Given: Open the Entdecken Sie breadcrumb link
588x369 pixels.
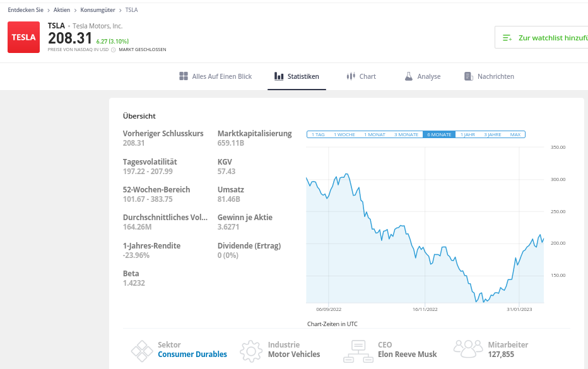Looking at the screenshot, I should point(25,10).
